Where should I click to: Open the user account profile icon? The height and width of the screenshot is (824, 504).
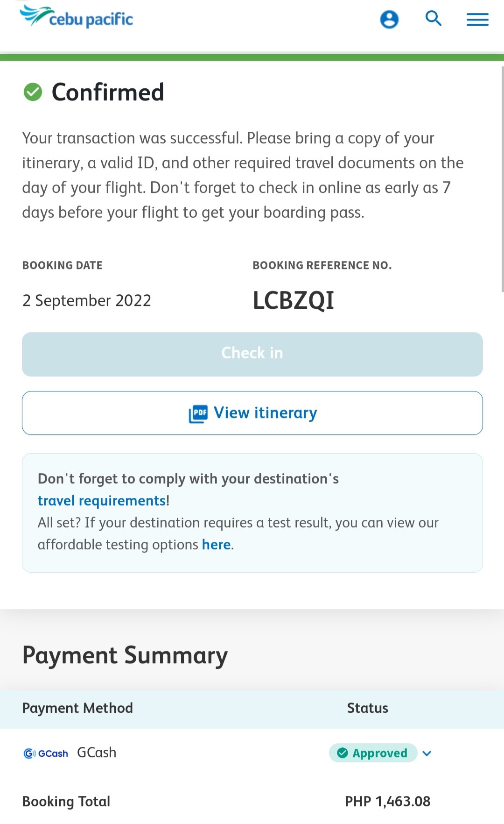pyautogui.click(x=389, y=20)
